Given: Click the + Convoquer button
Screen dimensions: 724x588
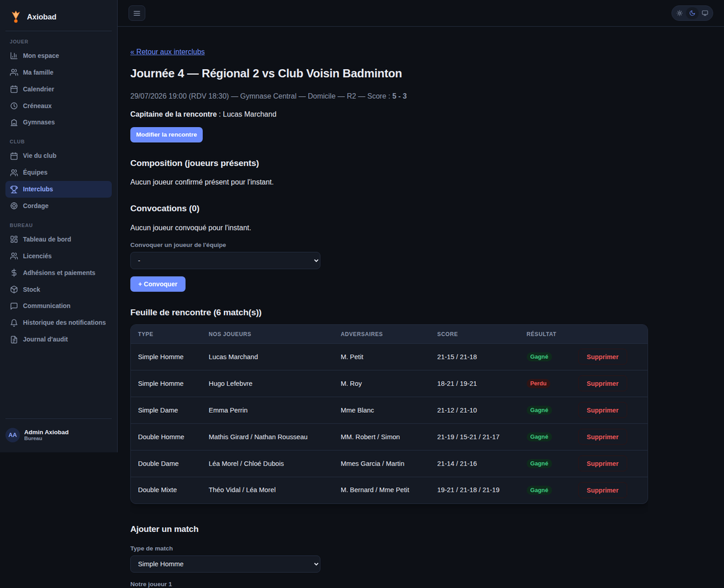Looking at the screenshot, I should tap(157, 284).
